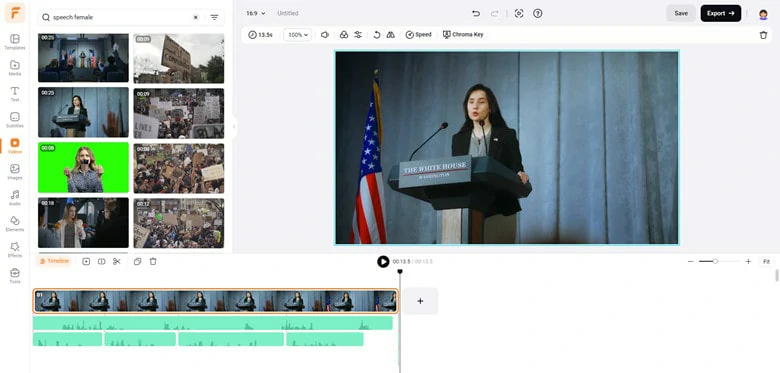Open the Templates panel in sidebar
This screenshot has height=373, width=780.
click(15, 42)
